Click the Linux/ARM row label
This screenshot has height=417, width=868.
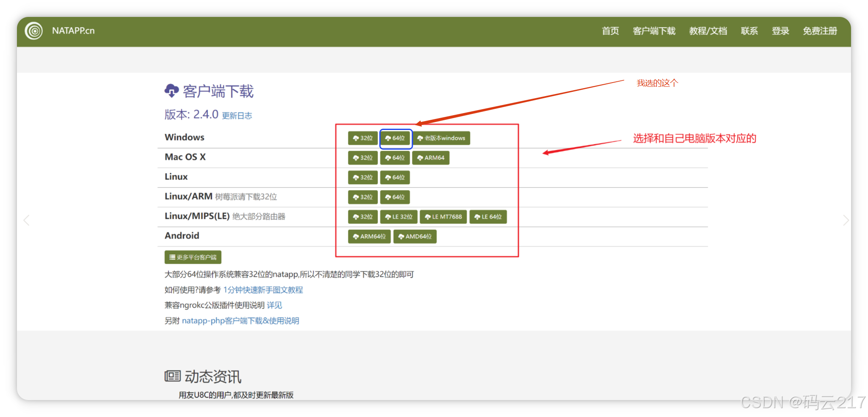[189, 196]
